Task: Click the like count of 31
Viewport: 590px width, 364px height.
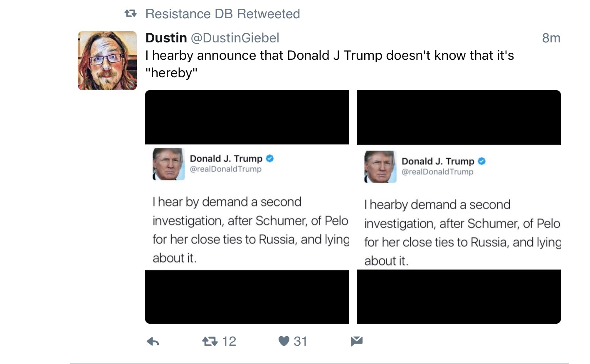Action: pos(300,341)
